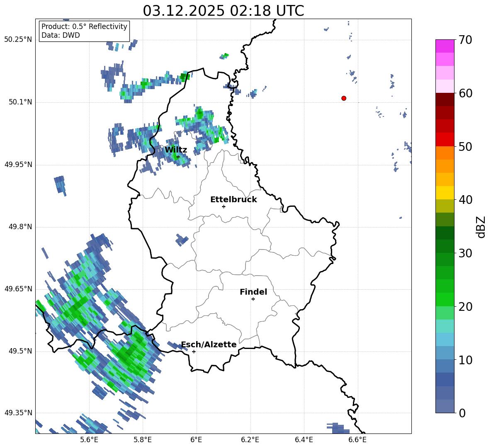Click the 20 tick label on colorbar
Image resolution: width=491 pixels, height=448 pixels.
point(466,307)
